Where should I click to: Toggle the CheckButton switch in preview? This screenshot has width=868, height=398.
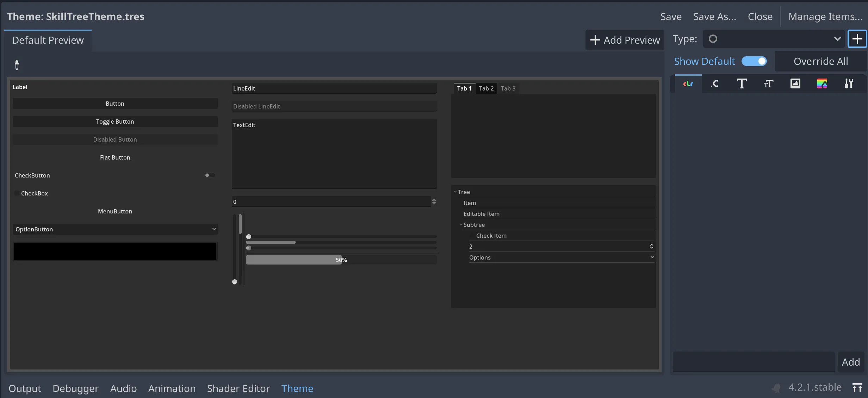click(x=210, y=175)
